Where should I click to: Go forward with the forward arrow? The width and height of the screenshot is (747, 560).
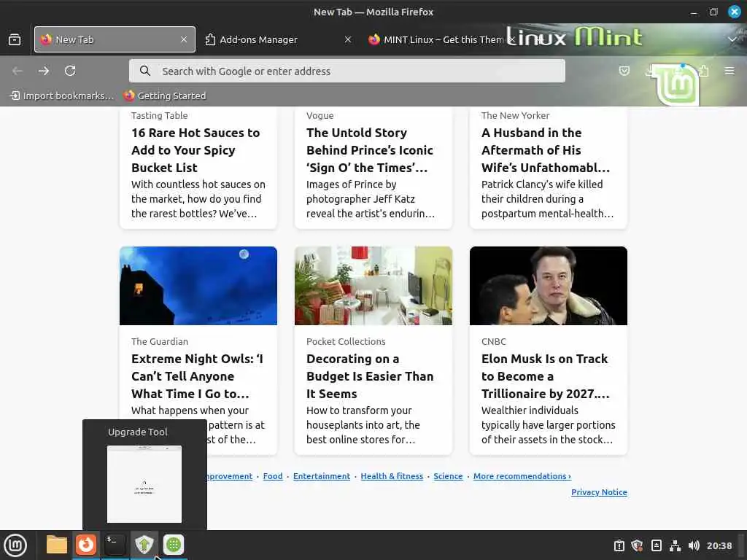pos(44,71)
